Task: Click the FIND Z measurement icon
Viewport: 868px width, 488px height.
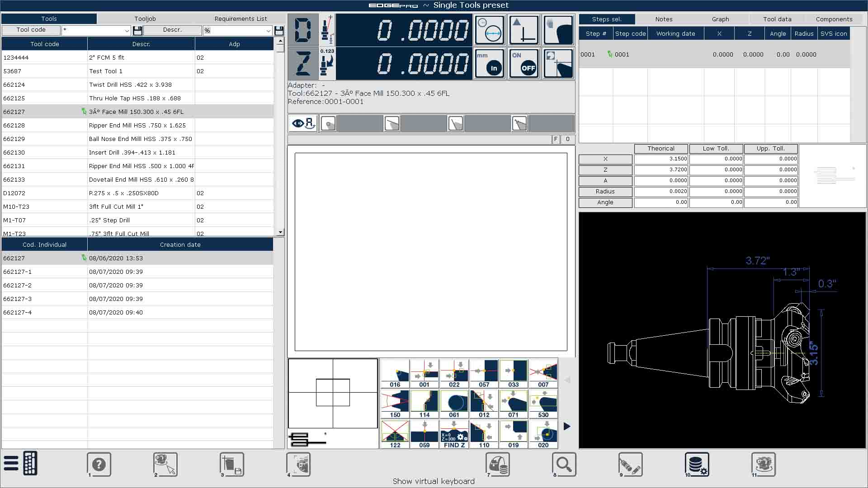Action: pos(454,434)
